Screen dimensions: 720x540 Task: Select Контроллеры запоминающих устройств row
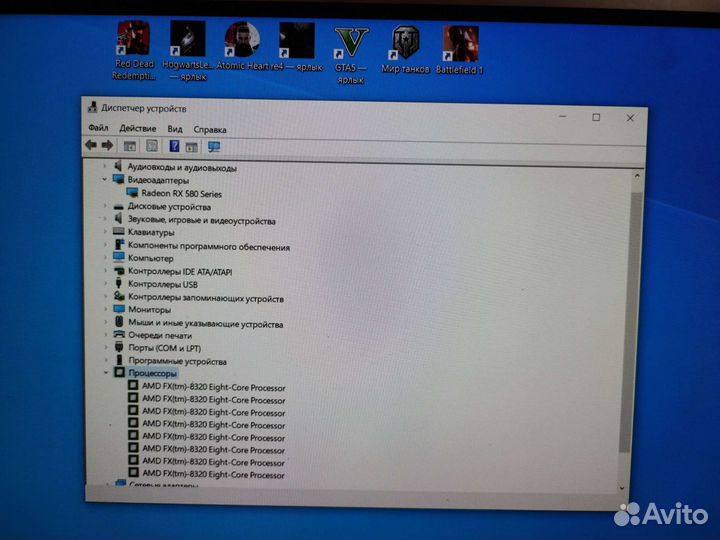click(206, 298)
